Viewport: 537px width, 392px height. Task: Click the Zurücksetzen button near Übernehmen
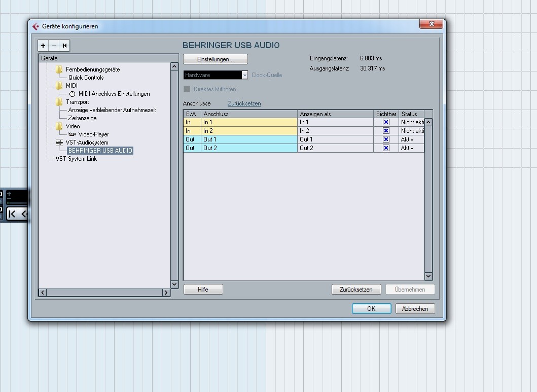point(356,290)
